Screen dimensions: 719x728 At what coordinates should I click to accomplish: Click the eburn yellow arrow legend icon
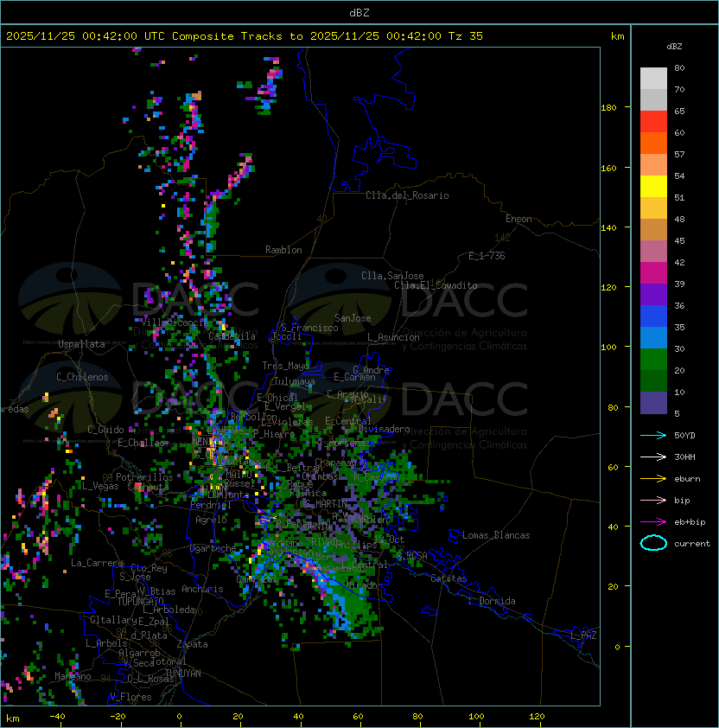(653, 479)
